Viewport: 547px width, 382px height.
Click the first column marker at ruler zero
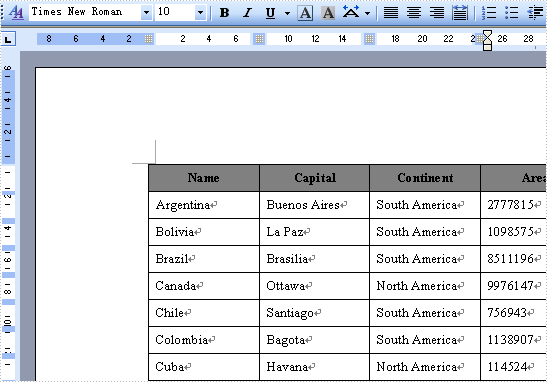[149, 39]
